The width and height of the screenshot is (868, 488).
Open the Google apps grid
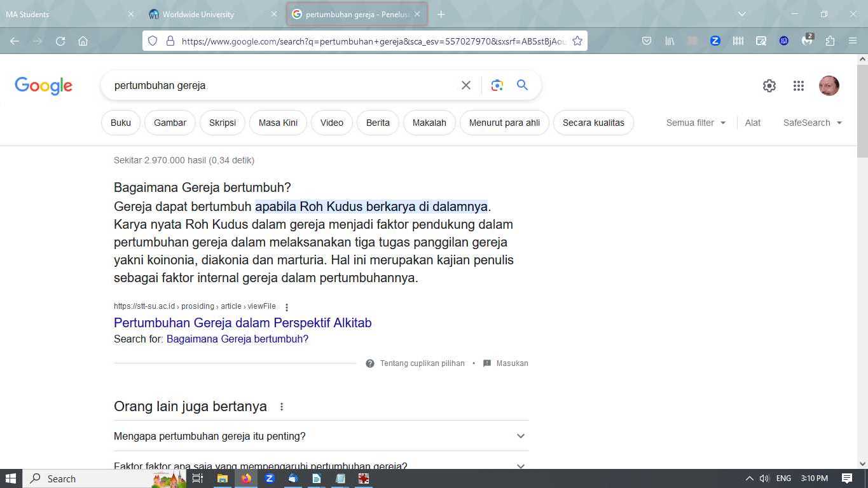(x=799, y=86)
